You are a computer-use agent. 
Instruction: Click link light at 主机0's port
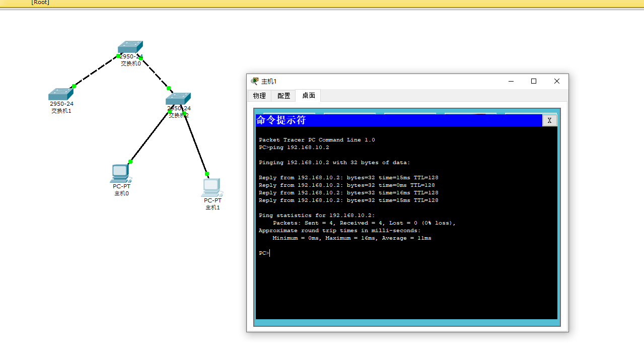pyautogui.click(x=130, y=162)
